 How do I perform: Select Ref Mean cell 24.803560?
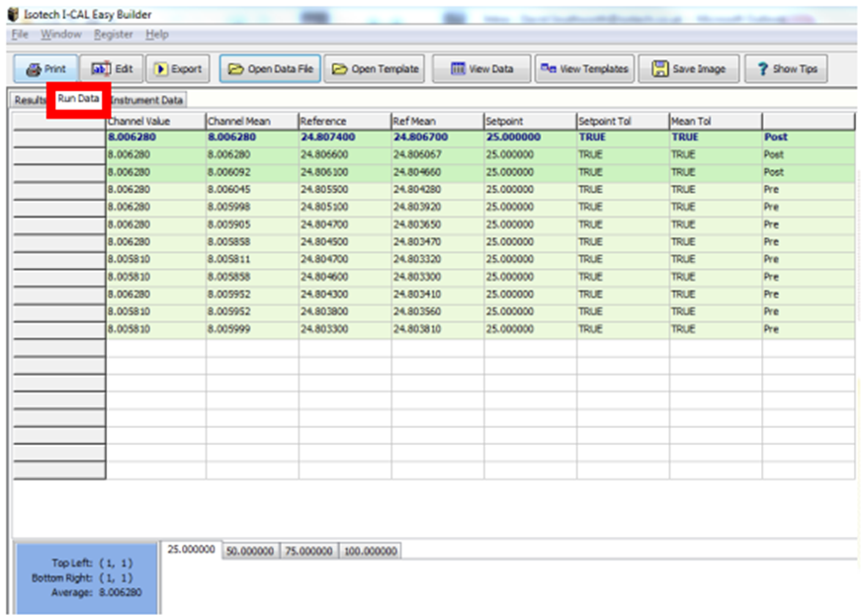point(438,311)
